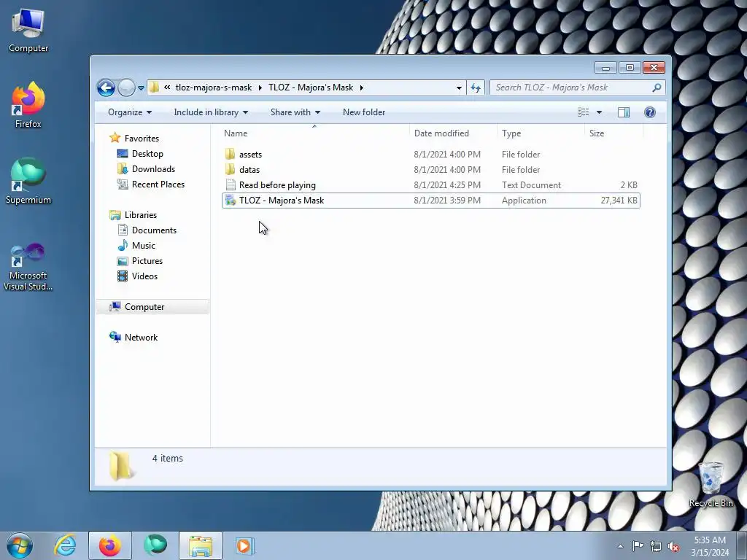Click the network tray icon

point(656,546)
